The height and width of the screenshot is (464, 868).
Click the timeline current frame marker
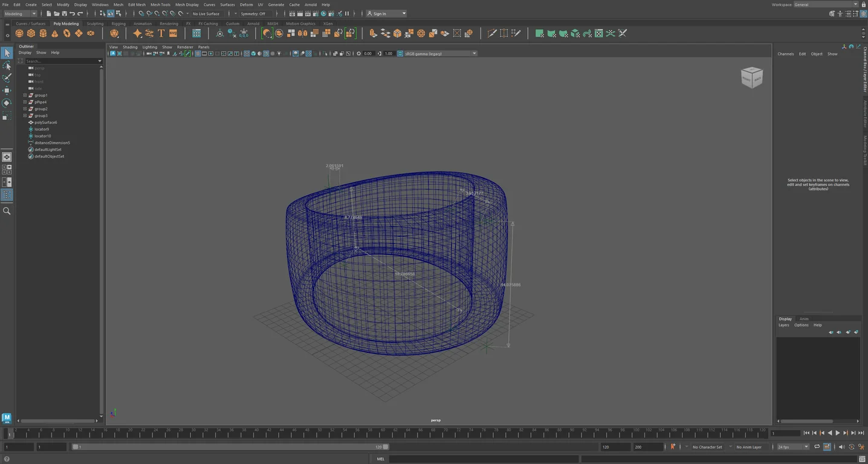coord(9,435)
